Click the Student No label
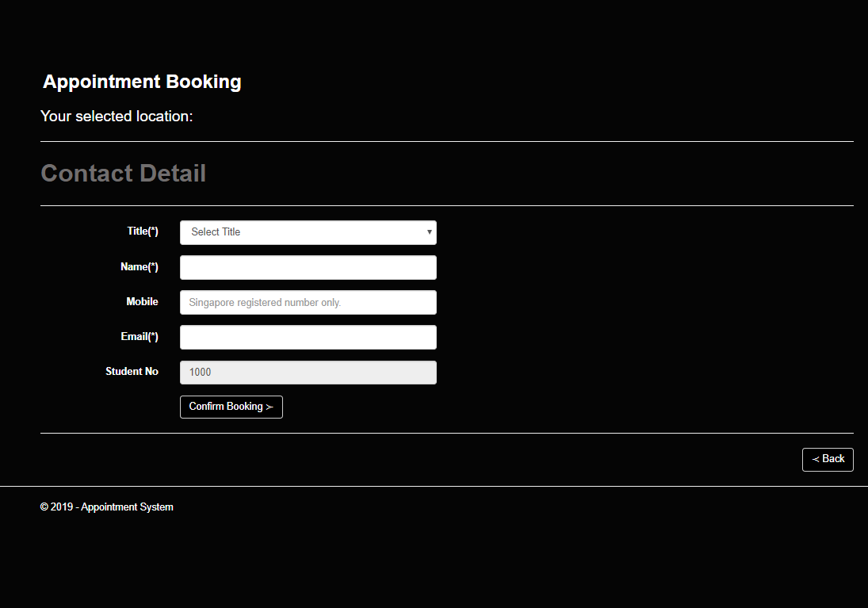This screenshot has width=868, height=608. pos(132,371)
